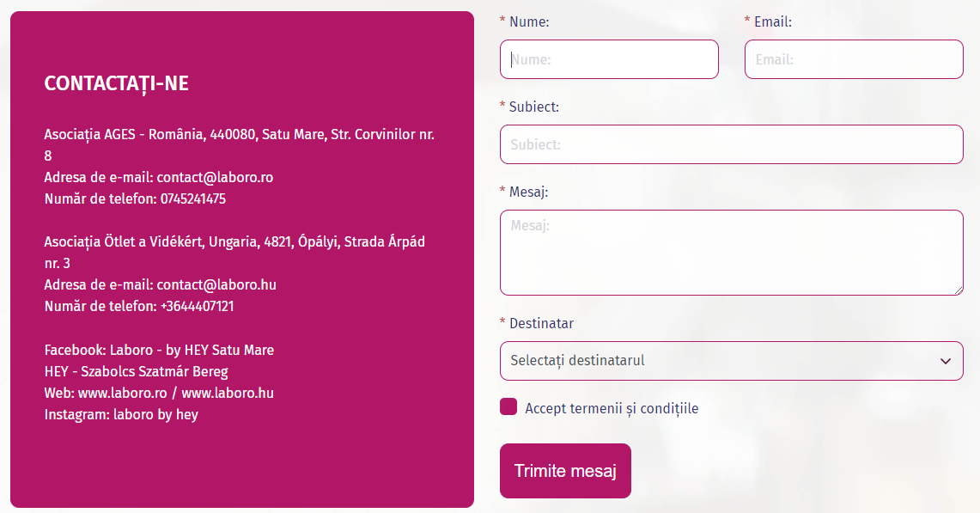This screenshot has height=513, width=980.
Task: Click the 'Accept termenii și condițiile' label
Action: point(612,408)
